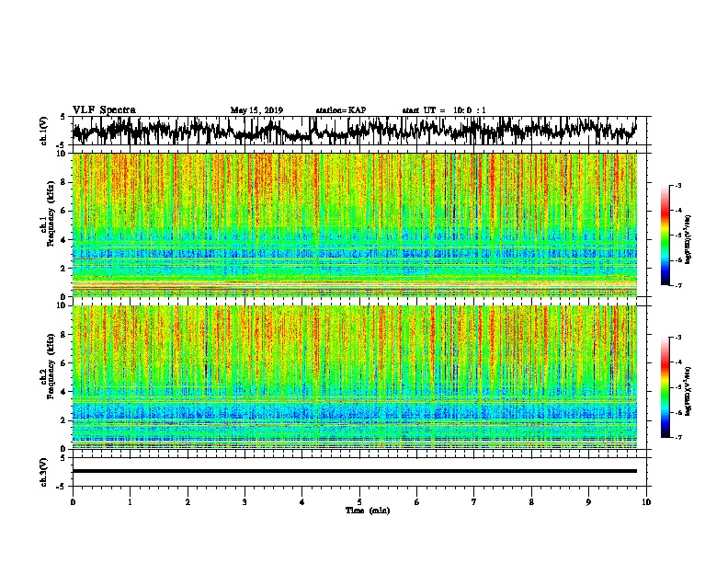Click the "VLF Spectra" plot title

coord(104,109)
